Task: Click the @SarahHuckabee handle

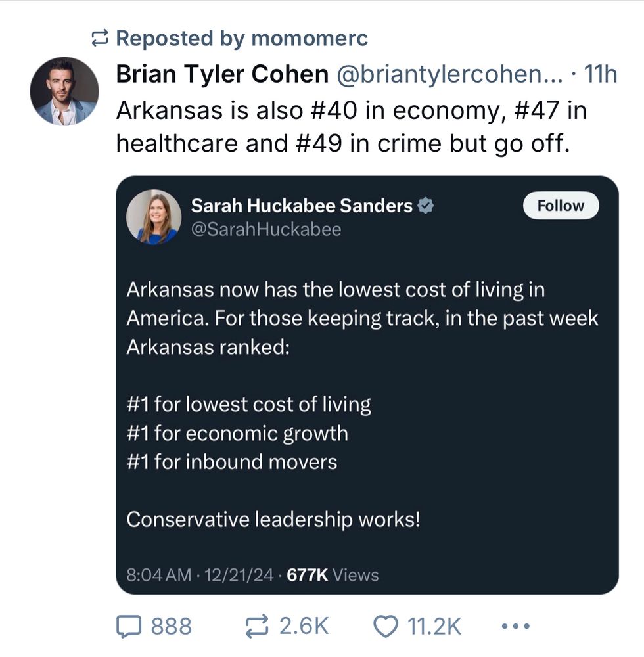Action: tap(266, 229)
